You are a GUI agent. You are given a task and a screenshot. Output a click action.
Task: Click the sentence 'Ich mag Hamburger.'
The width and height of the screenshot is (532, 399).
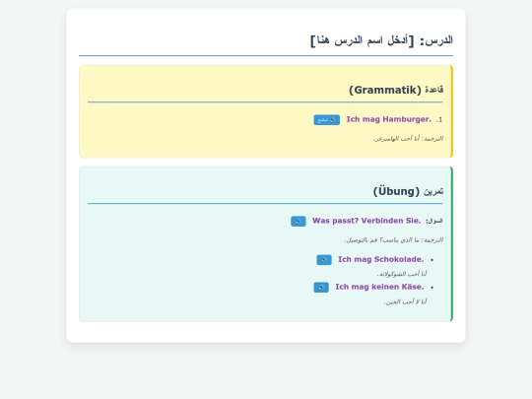point(389,119)
